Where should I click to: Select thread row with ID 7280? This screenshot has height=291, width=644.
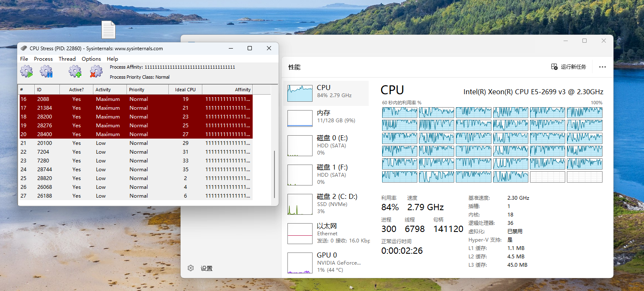pos(135,161)
